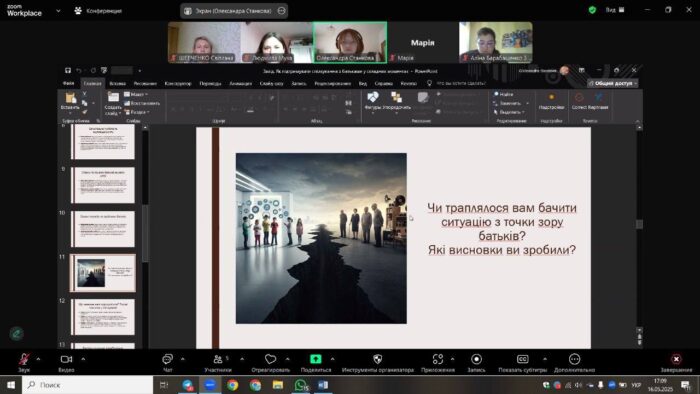700x394 pixels.
Task: Open the Участники participants list
Action: pos(218,359)
